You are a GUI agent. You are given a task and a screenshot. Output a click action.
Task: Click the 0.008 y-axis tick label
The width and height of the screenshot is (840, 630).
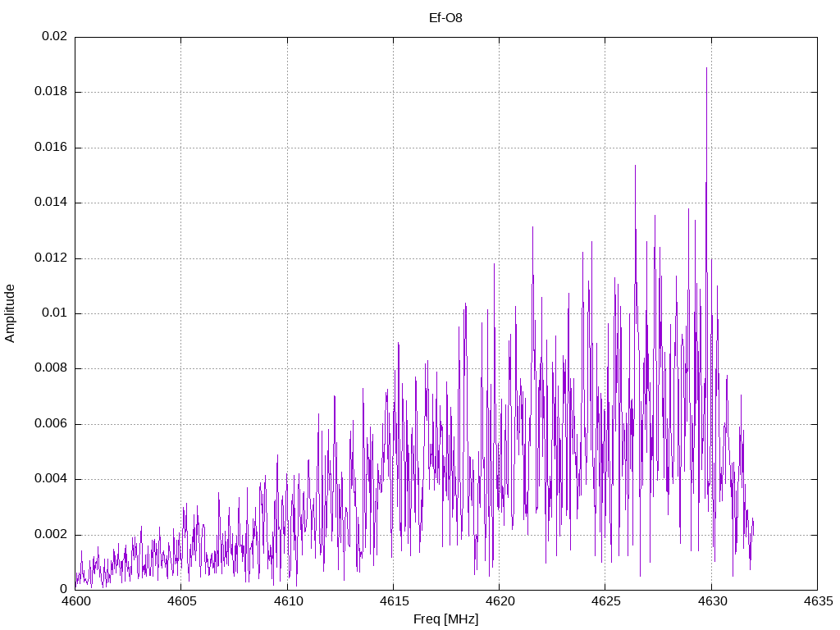click(51, 368)
